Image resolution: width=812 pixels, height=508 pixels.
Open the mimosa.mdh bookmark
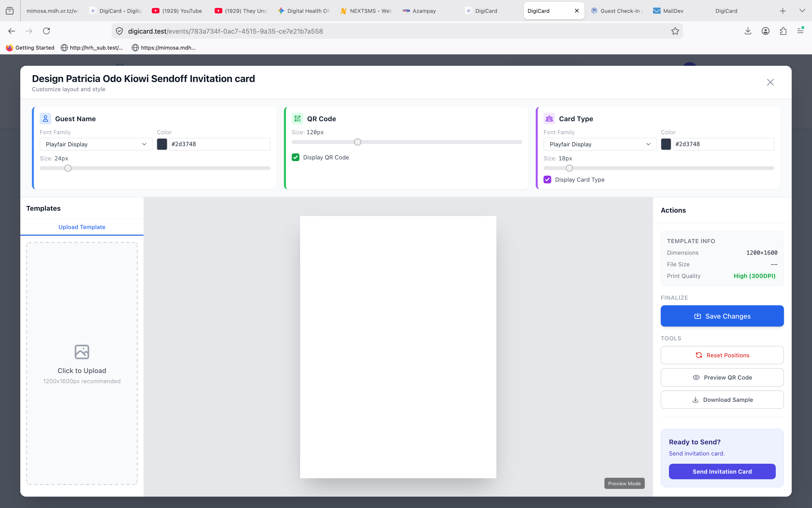[x=163, y=48]
